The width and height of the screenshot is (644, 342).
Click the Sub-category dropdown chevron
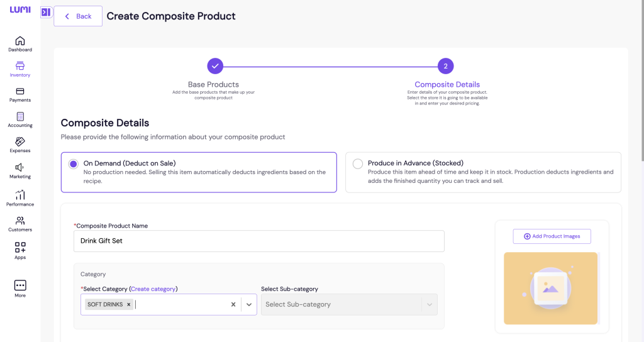430,305
